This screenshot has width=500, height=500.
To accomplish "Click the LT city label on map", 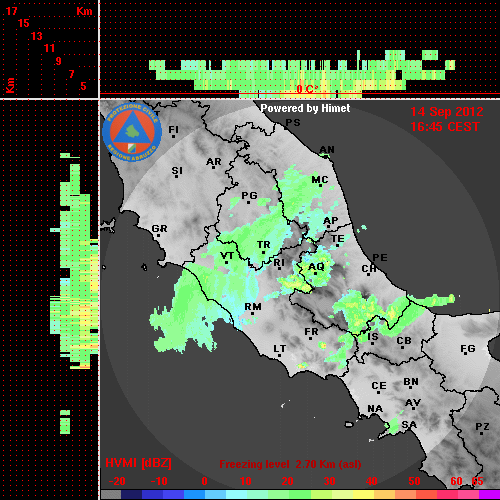I will tap(280, 348).
